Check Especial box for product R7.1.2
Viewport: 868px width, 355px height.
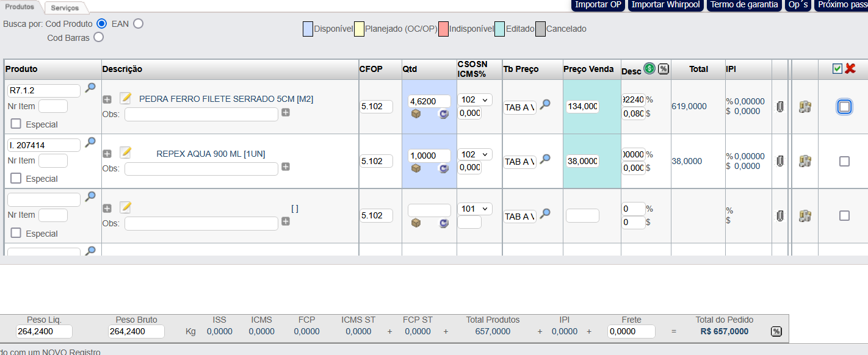point(16,124)
